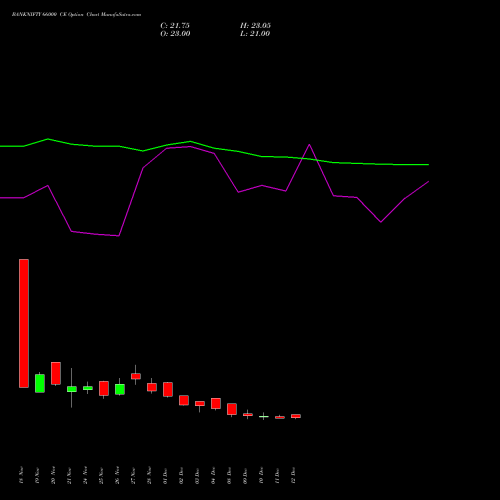This screenshot has height=500, width=500.
Task: Select the tall red candle for 18 Nov
Action: click(24, 323)
